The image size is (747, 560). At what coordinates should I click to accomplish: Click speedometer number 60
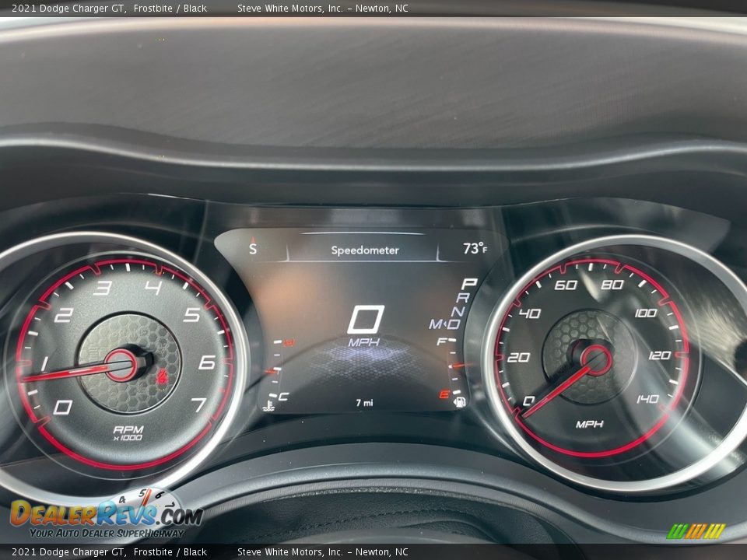point(566,285)
